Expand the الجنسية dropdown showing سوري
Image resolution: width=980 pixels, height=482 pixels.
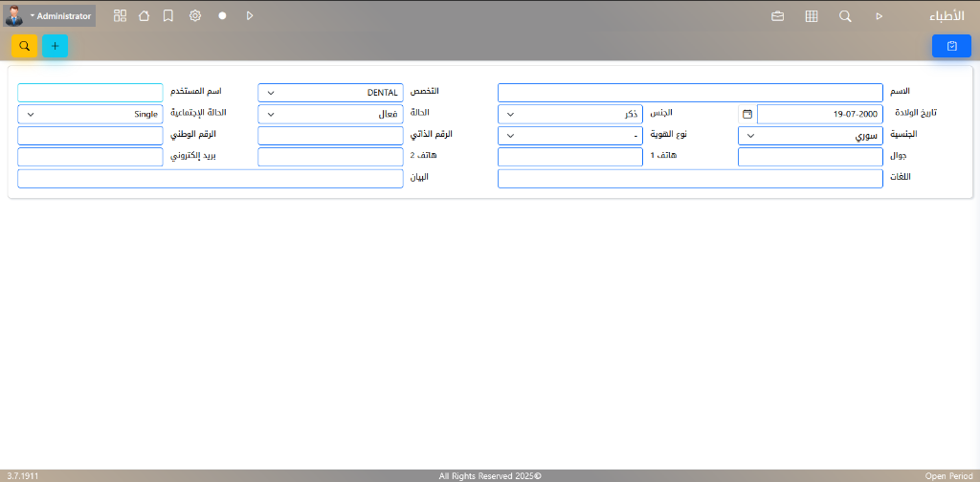point(810,136)
